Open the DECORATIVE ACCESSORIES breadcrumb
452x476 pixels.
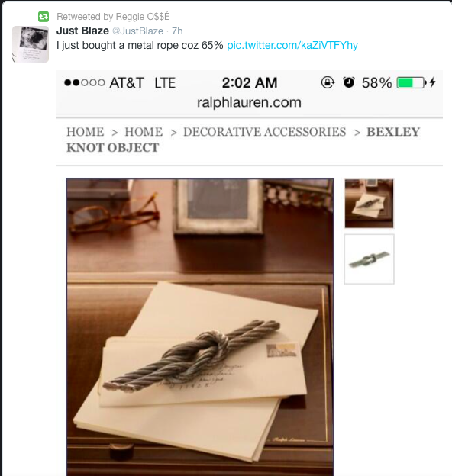pos(265,132)
